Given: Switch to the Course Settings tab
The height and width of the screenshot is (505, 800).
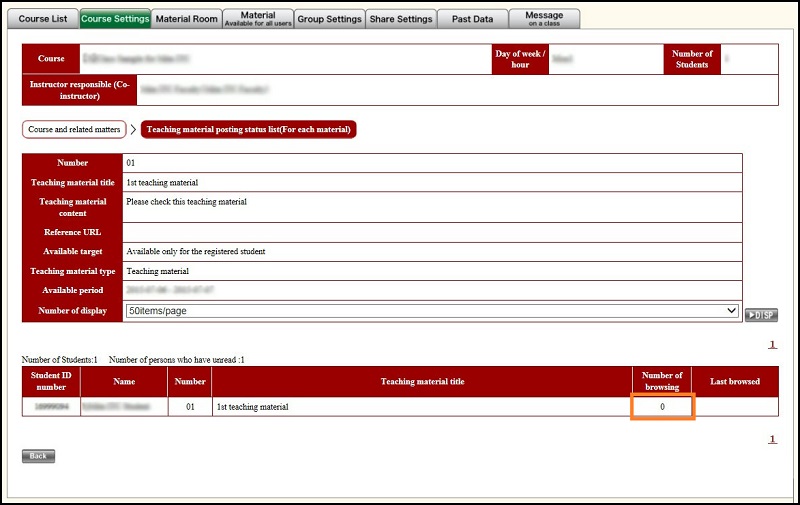Looking at the screenshot, I should pyautogui.click(x=115, y=19).
